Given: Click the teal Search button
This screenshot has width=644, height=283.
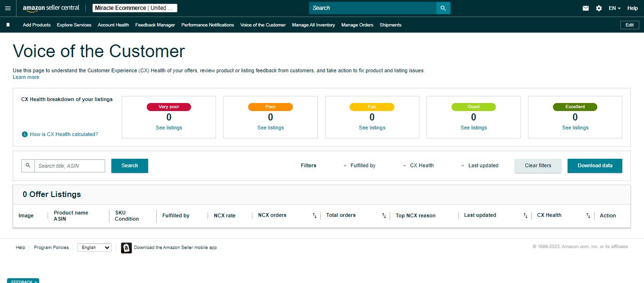Looking at the screenshot, I should [x=130, y=166].
